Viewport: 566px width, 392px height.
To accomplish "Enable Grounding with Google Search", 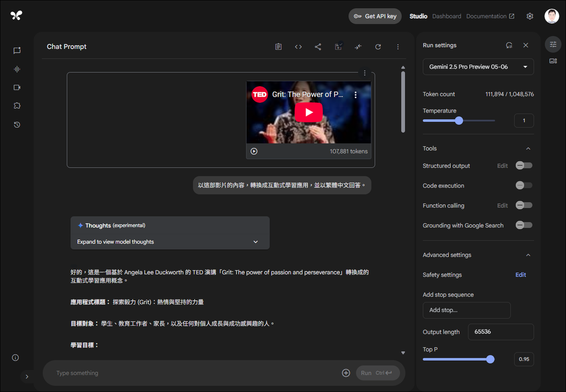I will (523, 225).
